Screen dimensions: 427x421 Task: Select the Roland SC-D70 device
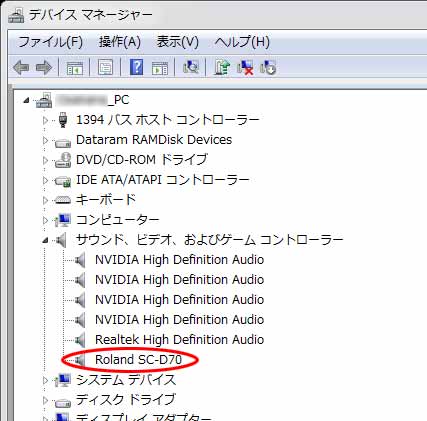[x=138, y=360]
